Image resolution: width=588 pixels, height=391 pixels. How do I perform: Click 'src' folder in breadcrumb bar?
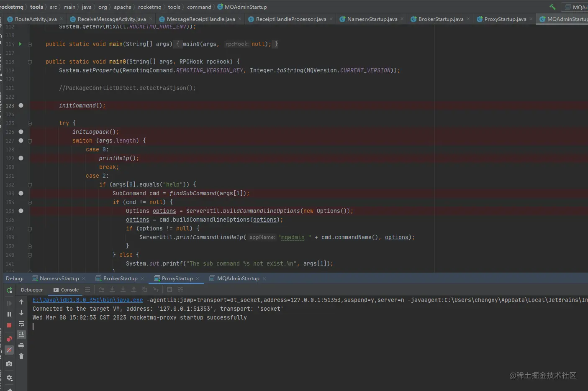(x=53, y=7)
